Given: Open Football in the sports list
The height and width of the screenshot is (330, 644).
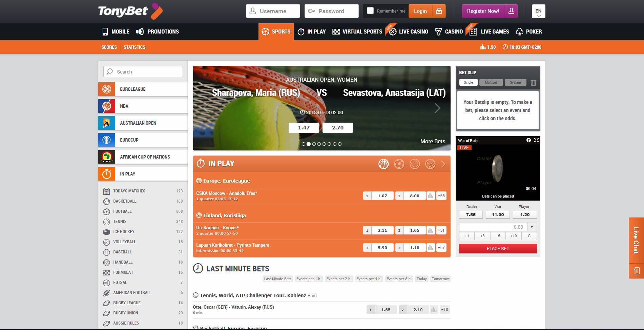Looking at the screenshot, I should click(143, 211).
